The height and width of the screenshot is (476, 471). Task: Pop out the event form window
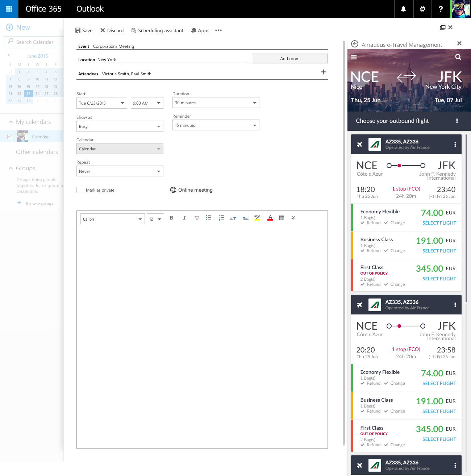[x=443, y=27]
